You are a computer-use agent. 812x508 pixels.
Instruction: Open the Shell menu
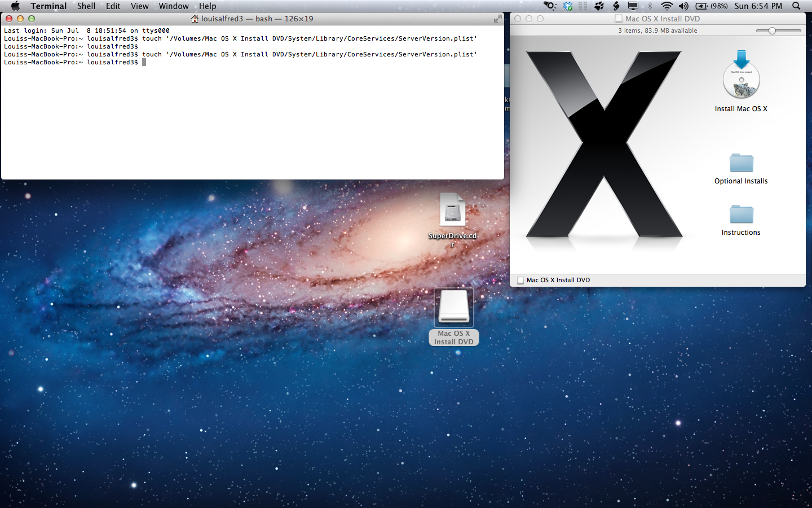pos(86,6)
